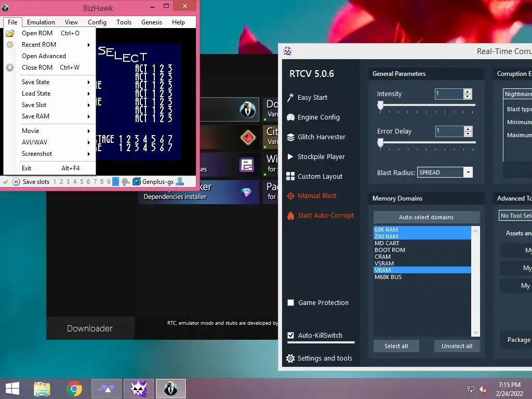The height and width of the screenshot is (399, 532).
Task: Click the BizHawk eagle launcher icon
Action: coord(248,110)
